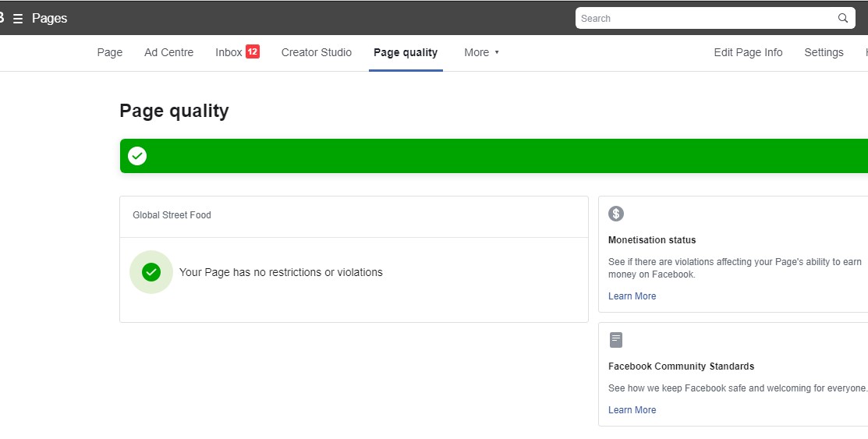Image resolution: width=868 pixels, height=439 pixels.
Task: Click the Pages title in header
Action: pyautogui.click(x=49, y=18)
